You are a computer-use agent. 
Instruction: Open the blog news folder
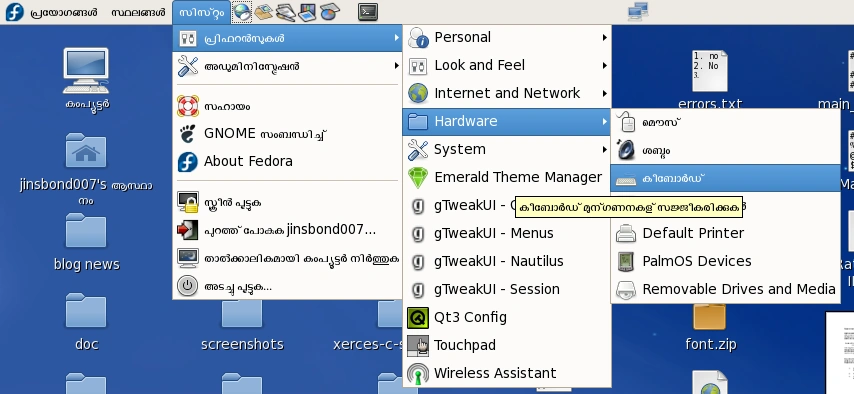[86, 230]
